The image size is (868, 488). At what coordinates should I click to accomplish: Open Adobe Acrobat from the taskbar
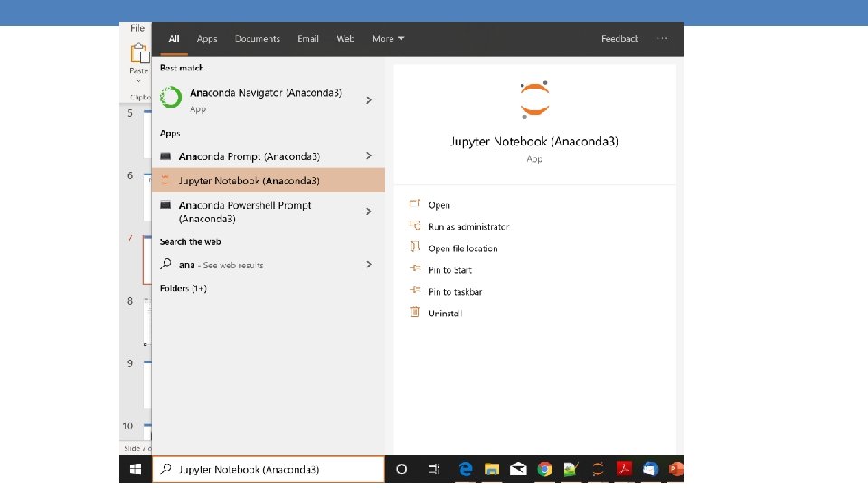tap(624, 469)
